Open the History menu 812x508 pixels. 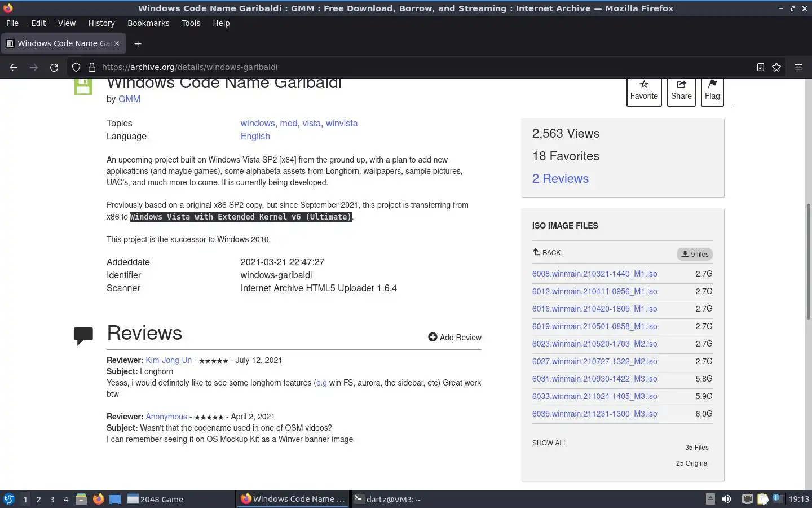[101, 23]
